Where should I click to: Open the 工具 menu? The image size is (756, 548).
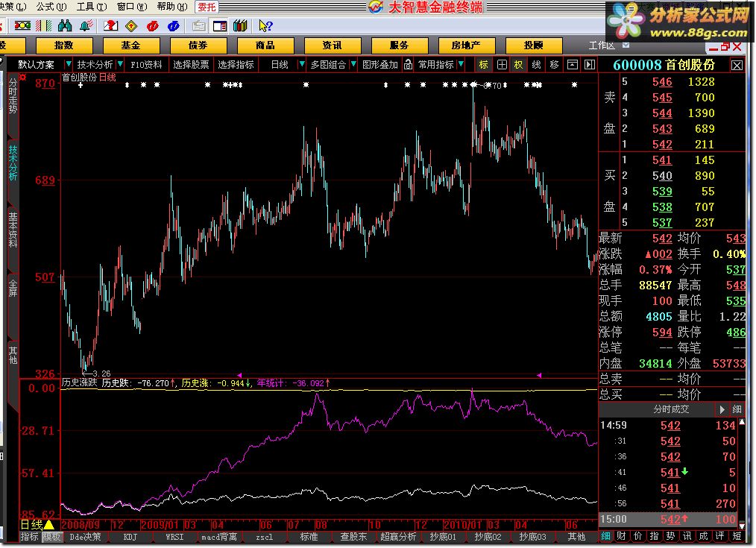tap(91, 7)
